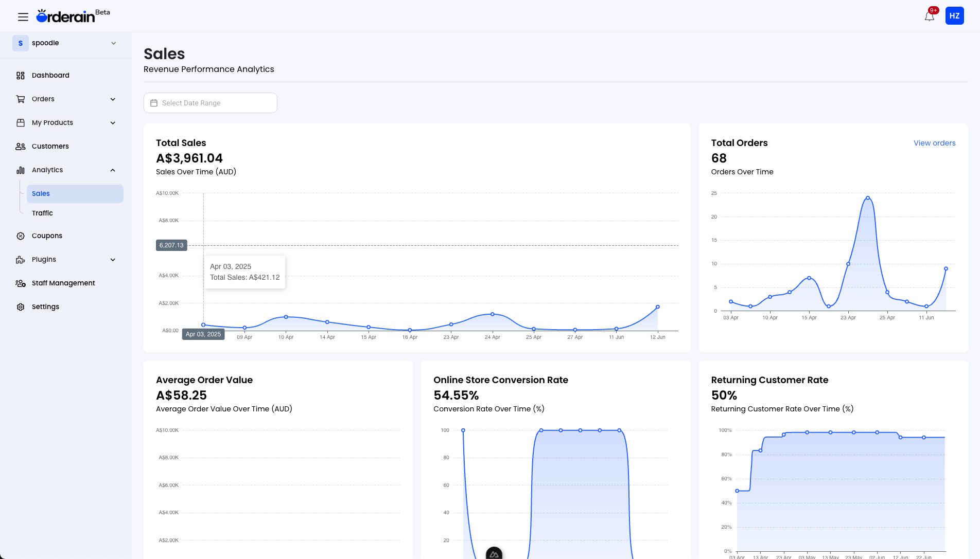
Task: Expand the spoodle workspace dropdown
Action: [113, 43]
